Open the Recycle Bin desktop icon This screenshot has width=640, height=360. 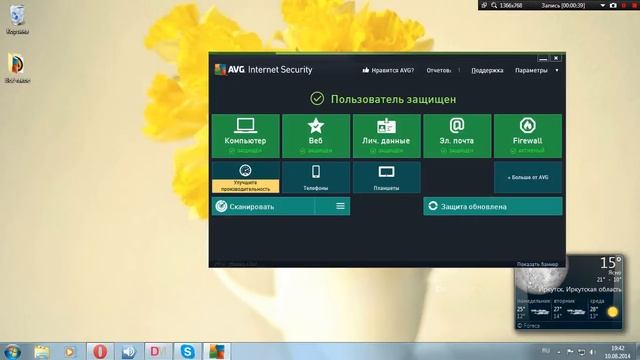click(17, 19)
